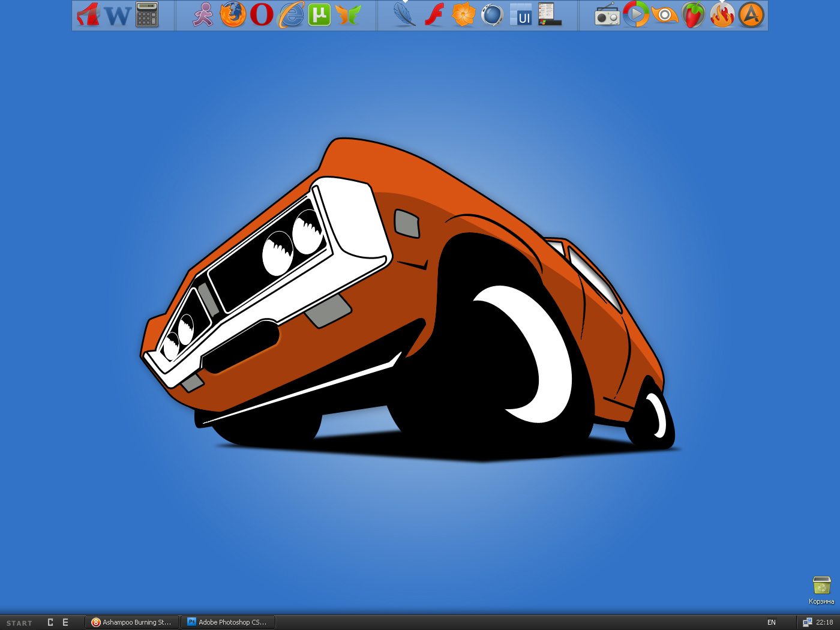The width and height of the screenshot is (840, 630).
Task: Launch AIM running man icon
Action: tap(203, 15)
